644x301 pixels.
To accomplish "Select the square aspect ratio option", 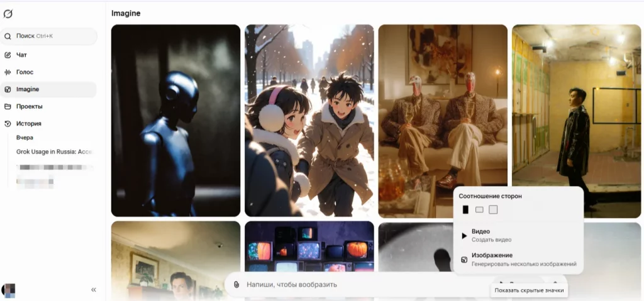I will (493, 209).
